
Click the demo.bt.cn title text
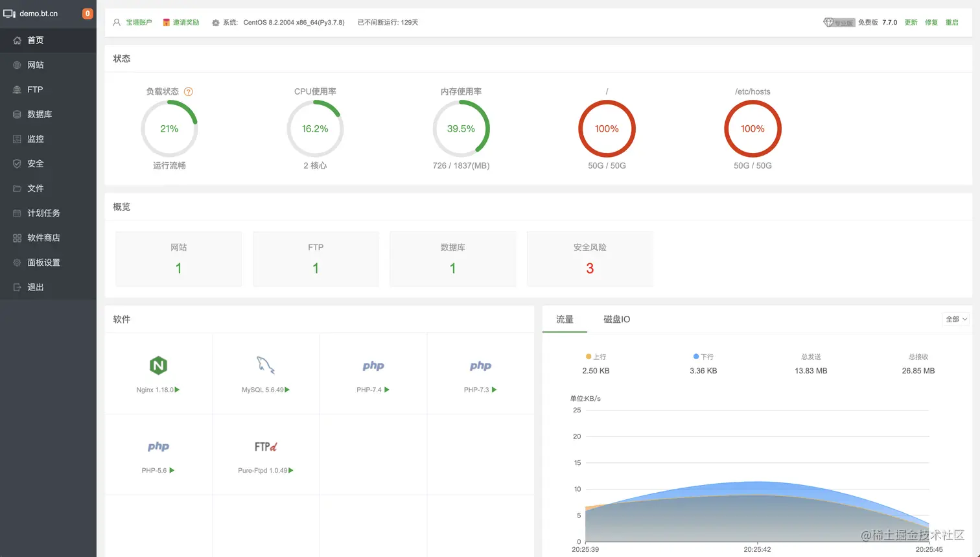coord(38,14)
